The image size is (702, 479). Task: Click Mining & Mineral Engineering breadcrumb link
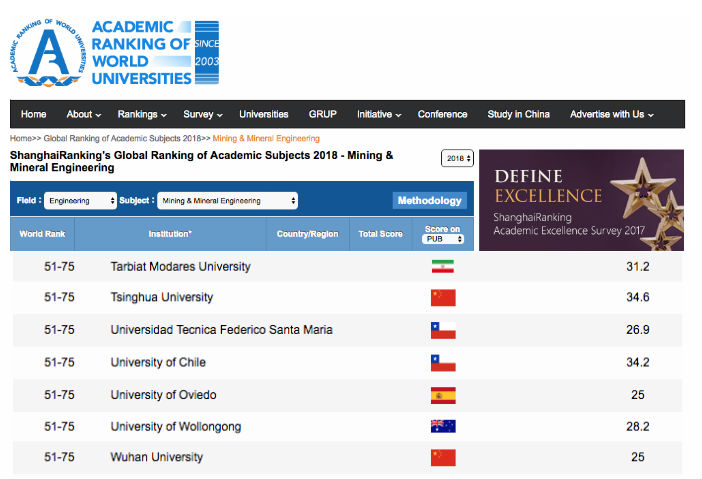click(x=266, y=138)
